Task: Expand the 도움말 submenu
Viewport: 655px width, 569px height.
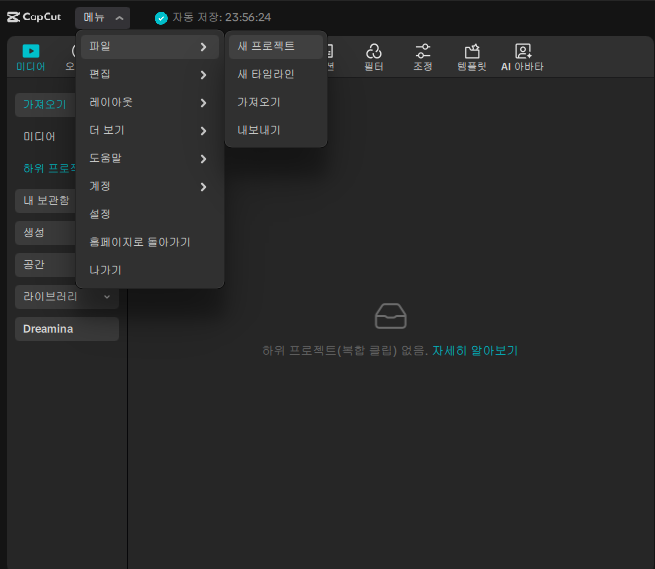Action: pos(150,158)
